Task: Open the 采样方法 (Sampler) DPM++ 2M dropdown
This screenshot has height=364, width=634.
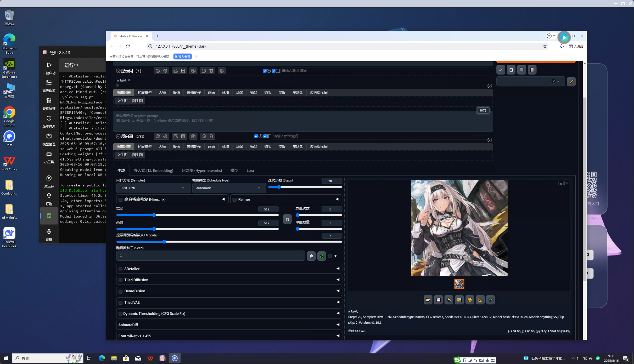Action: click(153, 188)
